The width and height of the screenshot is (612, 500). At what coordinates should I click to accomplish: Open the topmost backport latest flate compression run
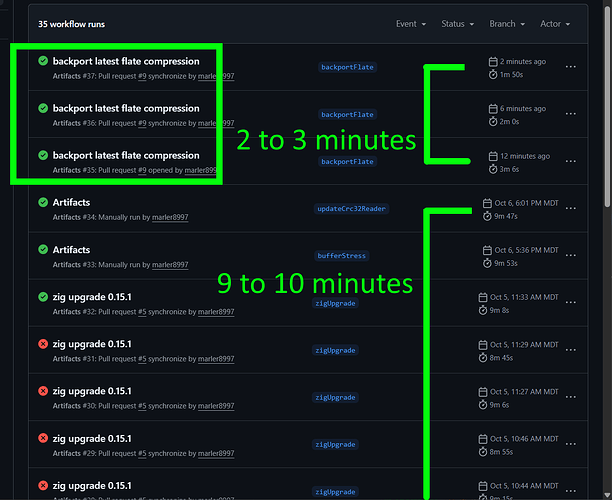click(x=126, y=61)
